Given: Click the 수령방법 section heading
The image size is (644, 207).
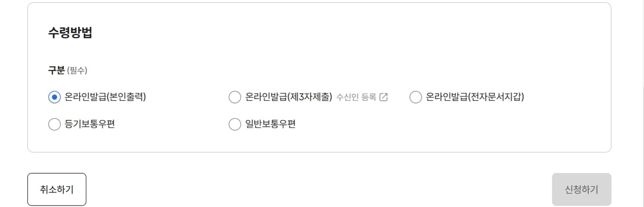Looking at the screenshot, I should (70, 33).
